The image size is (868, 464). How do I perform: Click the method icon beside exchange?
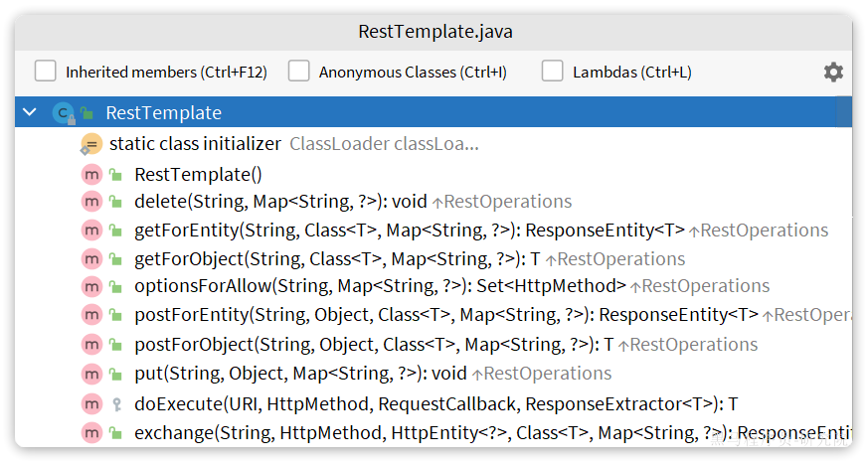tap(91, 433)
